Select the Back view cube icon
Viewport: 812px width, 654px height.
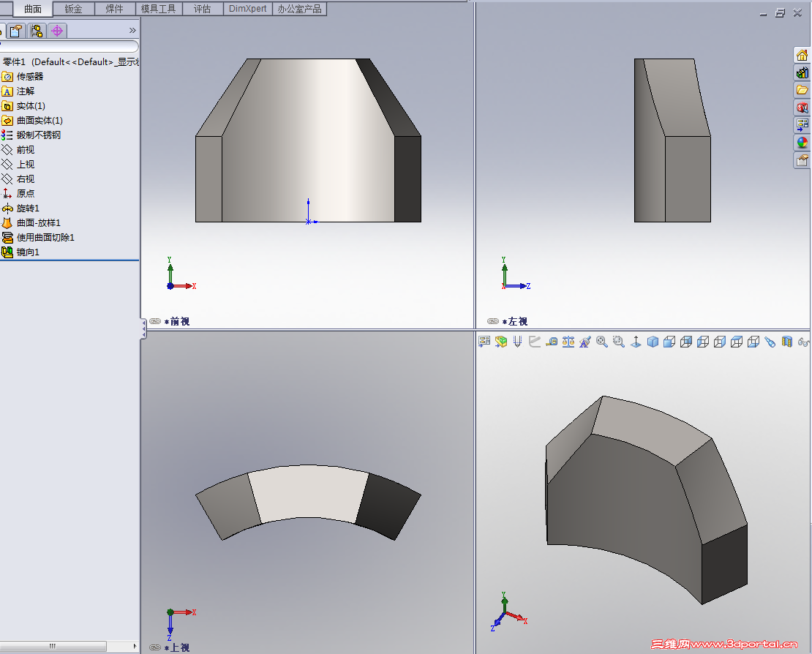686,342
